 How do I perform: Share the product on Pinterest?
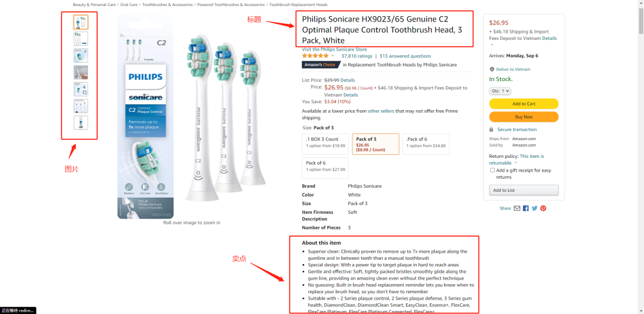pyautogui.click(x=543, y=209)
